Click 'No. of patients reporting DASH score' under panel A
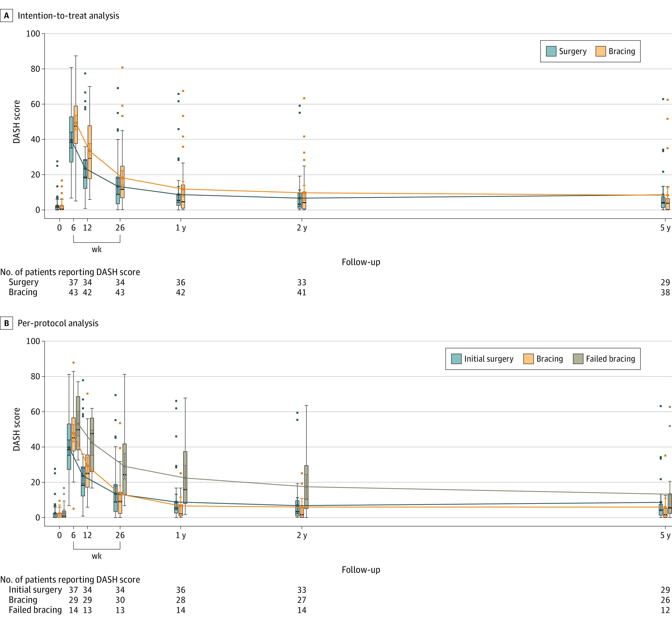This screenshot has width=672, height=622. pos(70,272)
